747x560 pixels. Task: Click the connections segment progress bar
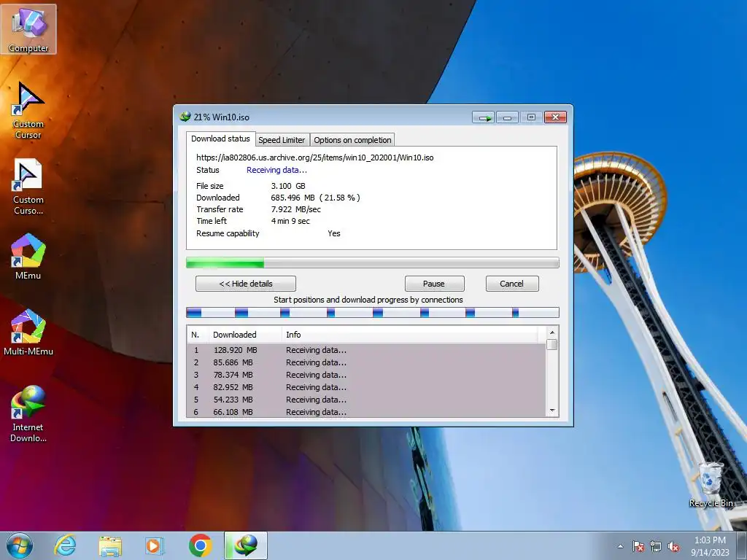click(373, 313)
